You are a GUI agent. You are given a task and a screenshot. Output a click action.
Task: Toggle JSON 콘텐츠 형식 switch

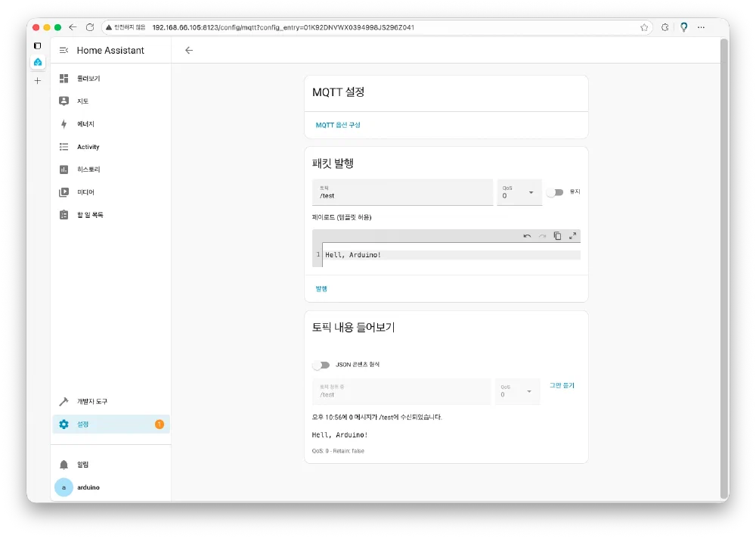pos(321,364)
